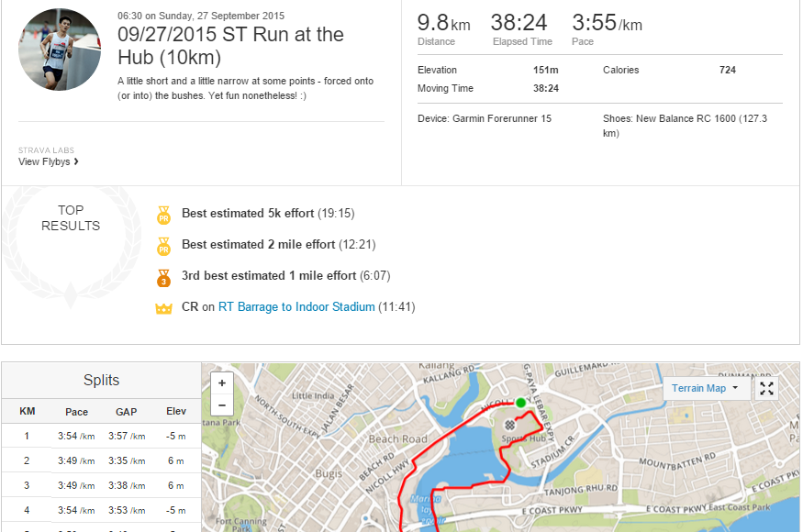Click the CR crown icon
This screenshot has height=532, width=803.
(x=164, y=308)
